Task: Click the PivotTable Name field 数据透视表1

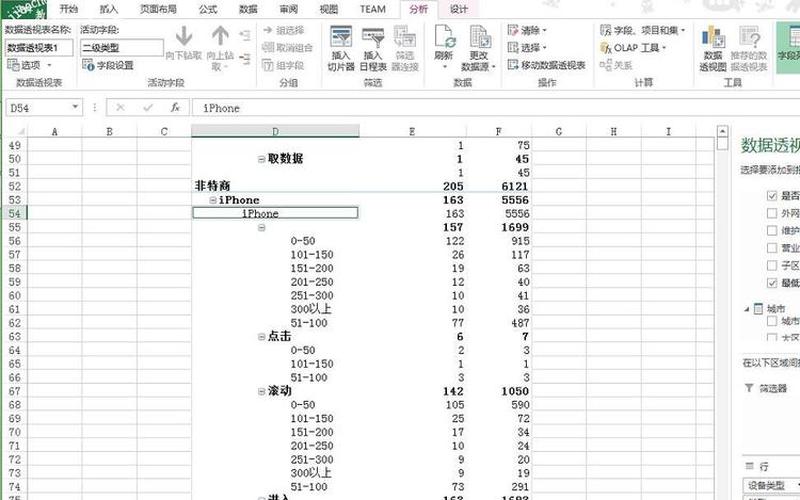Action: (x=39, y=48)
